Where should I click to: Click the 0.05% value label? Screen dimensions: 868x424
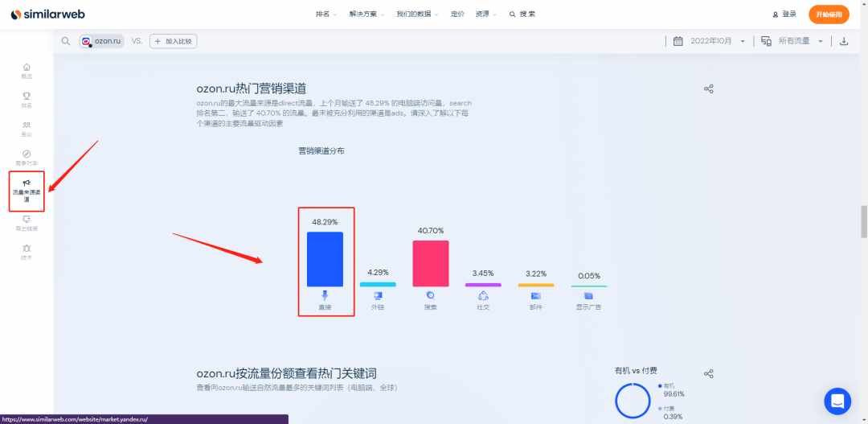(589, 275)
